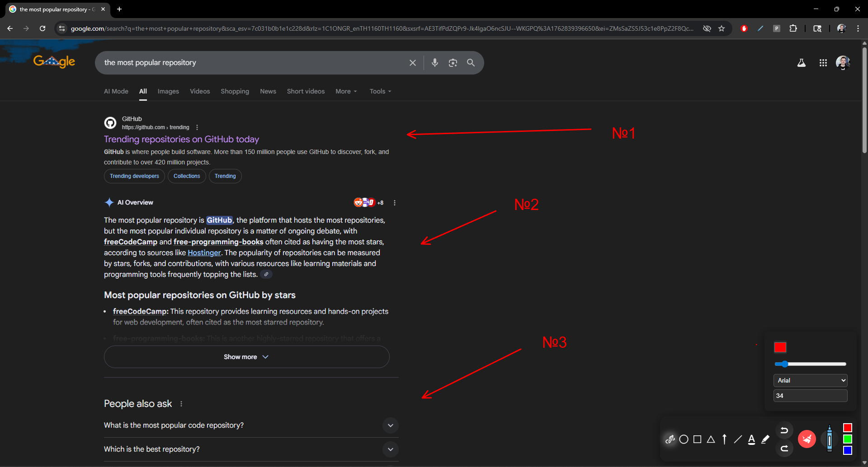Select the green color swatch
This screenshot has height=467, width=868.
tap(848, 439)
